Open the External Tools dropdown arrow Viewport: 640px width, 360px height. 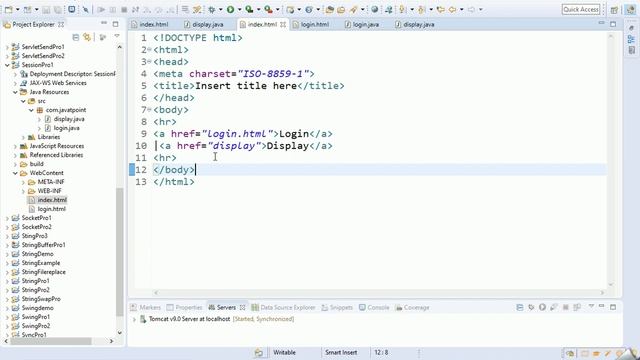click(x=278, y=9)
